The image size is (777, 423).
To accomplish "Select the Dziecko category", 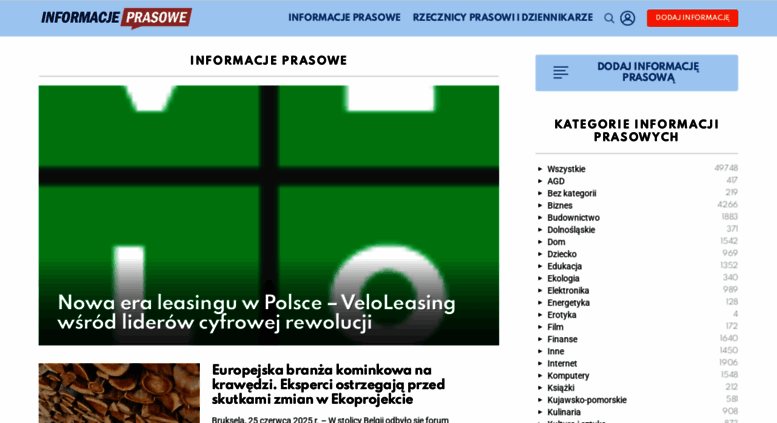I will click(562, 254).
